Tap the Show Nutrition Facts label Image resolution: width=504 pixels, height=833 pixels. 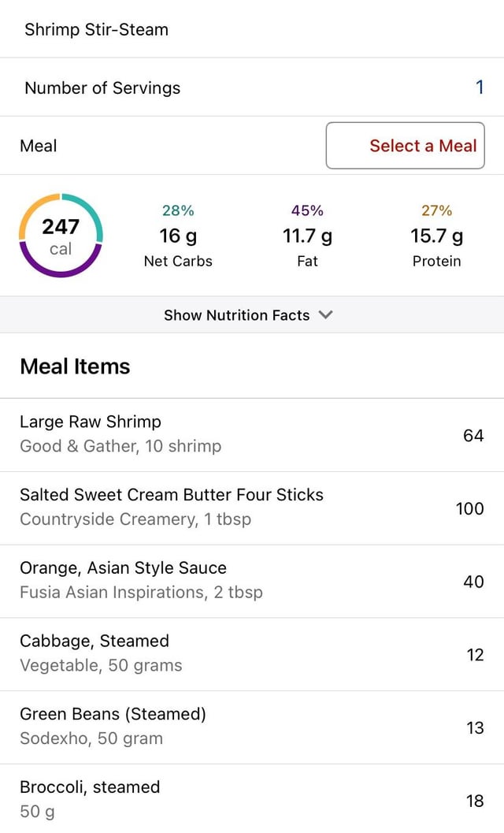point(236,315)
